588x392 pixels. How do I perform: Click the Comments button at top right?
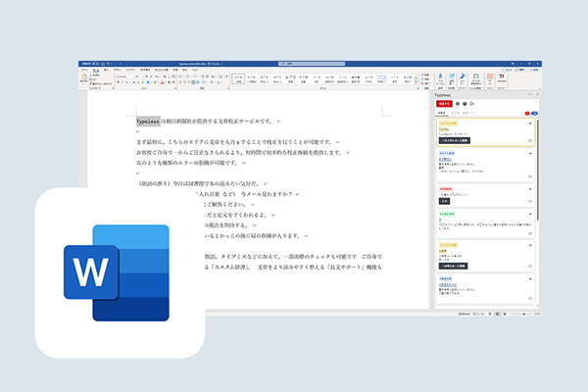pyautogui.click(x=507, y=70)
